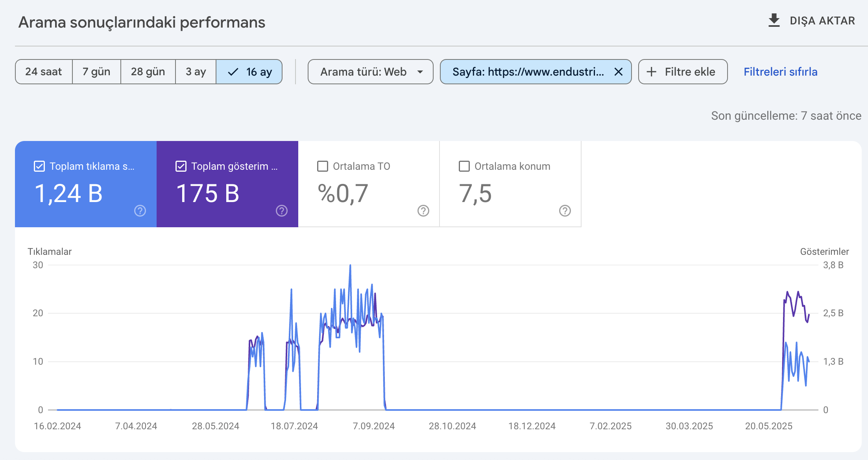The width and height of the screenshot is (868, 460).
Task: Open help icon on Toplam gösterim card
Action: coord(282,211)
